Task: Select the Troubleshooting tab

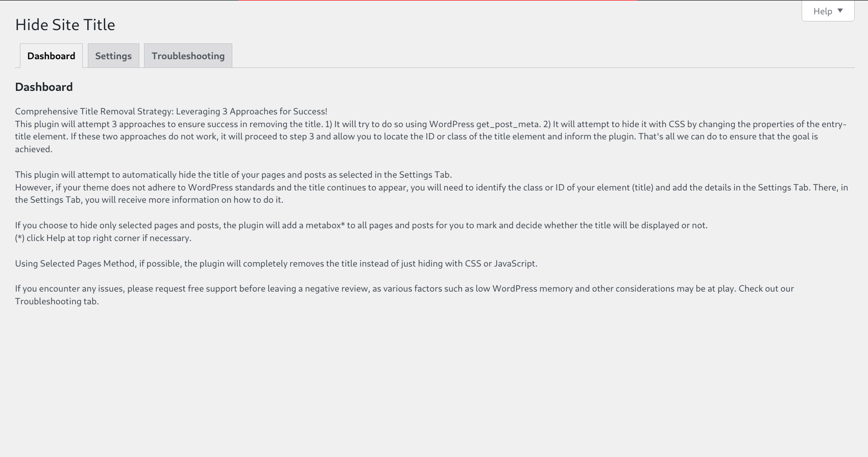Action: 188,56
